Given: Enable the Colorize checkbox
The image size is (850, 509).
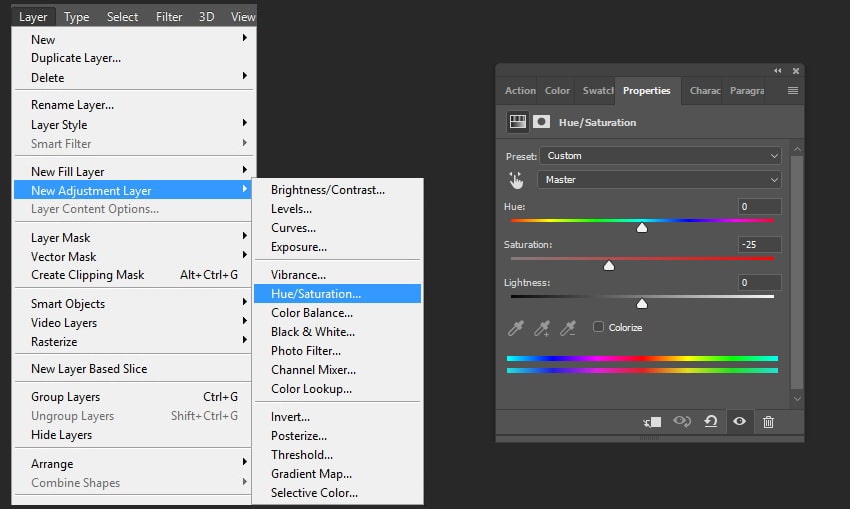Looking at the screenshot, I should (599, 327).
